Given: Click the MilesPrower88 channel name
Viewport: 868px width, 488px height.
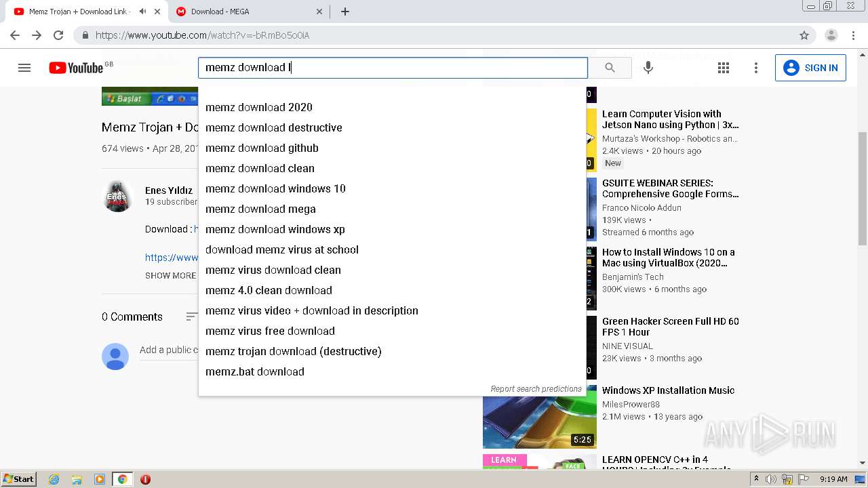Looking at the screenshot, I should (631, 405).
